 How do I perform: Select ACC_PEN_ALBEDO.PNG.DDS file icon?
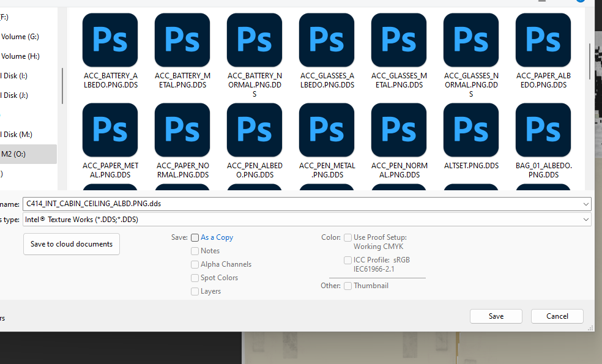[x=255, y=130]
